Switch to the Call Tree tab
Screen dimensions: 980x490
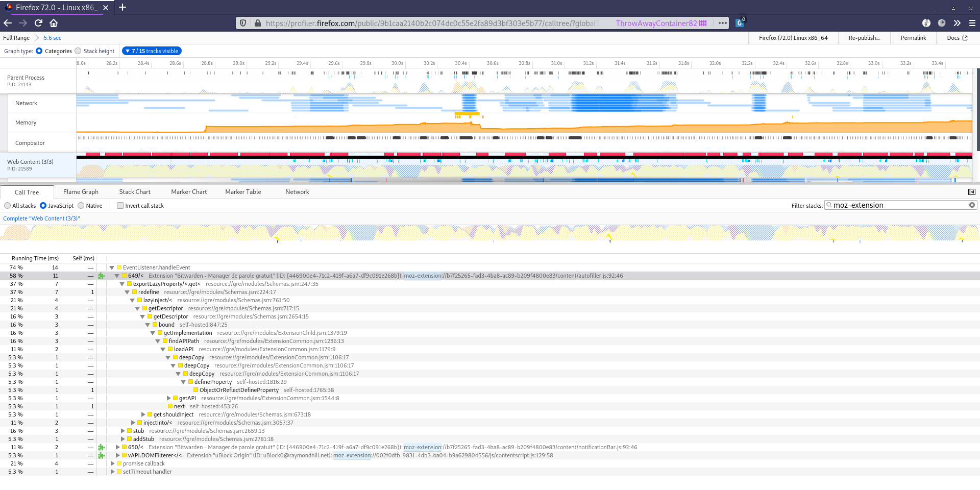point(27,192)
